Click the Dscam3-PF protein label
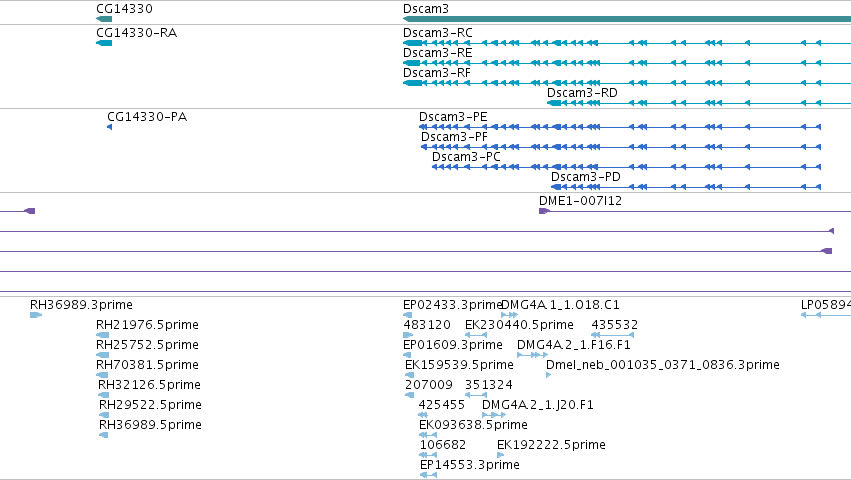The height and width of the screenshot is (480, 851). coord(454,137)
